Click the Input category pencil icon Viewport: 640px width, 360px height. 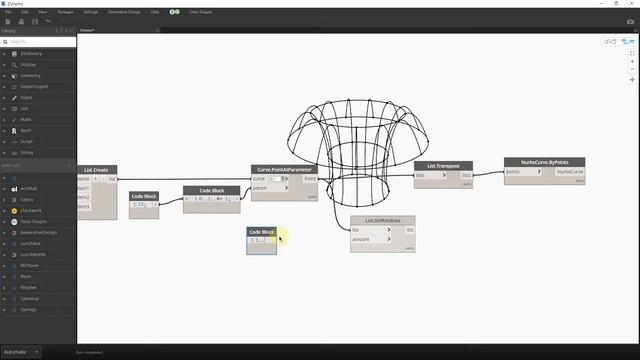coord(14,98)
